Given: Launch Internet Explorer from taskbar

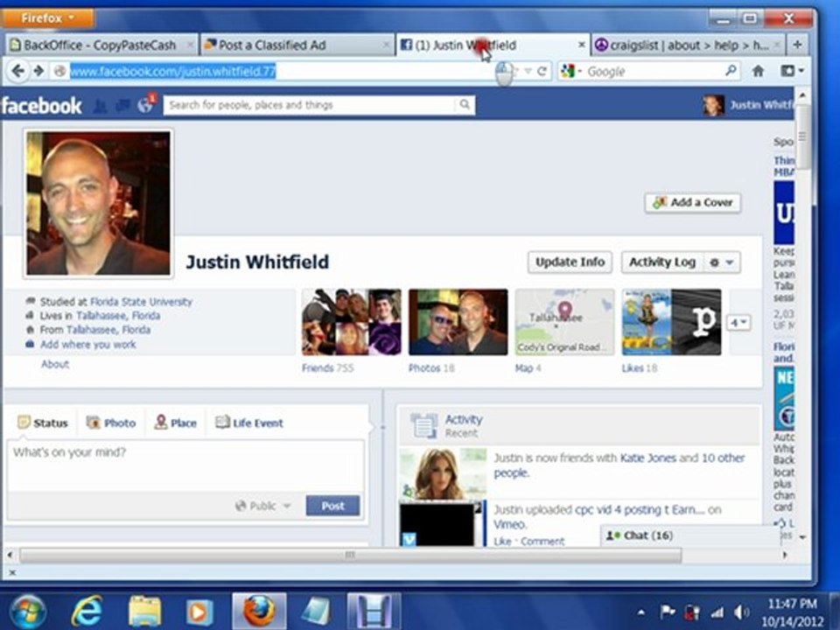Looking at the screenshot, I should [x=87, y=611].
